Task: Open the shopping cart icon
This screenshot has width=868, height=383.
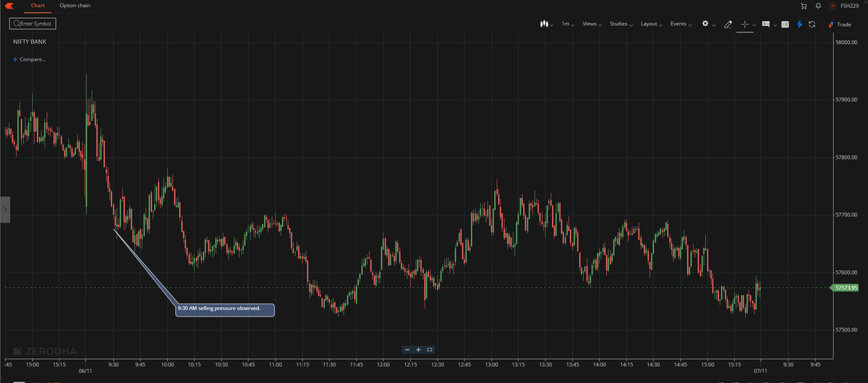Action: coord(804,6)
